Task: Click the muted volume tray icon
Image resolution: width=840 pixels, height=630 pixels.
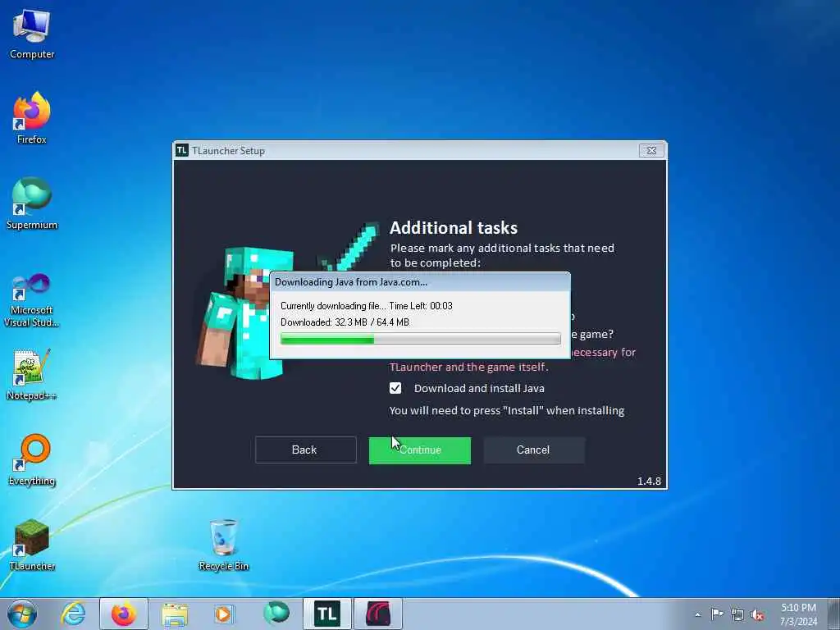Action: click(x=757, y=615)
